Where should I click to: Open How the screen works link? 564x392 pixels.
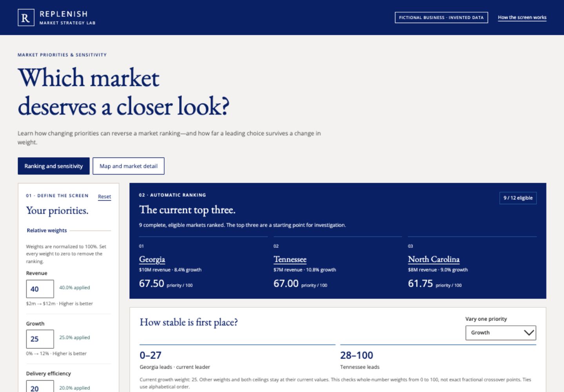(x=522, y=18)
